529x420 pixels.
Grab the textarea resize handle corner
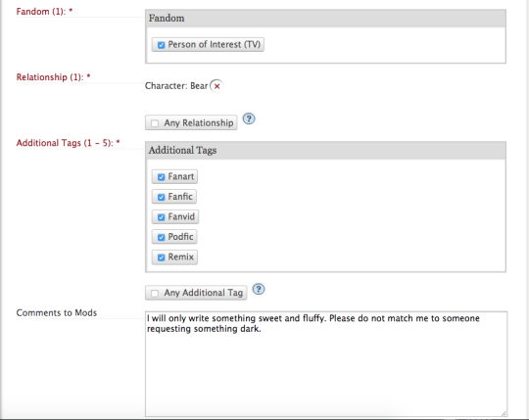tap(504, 413)
